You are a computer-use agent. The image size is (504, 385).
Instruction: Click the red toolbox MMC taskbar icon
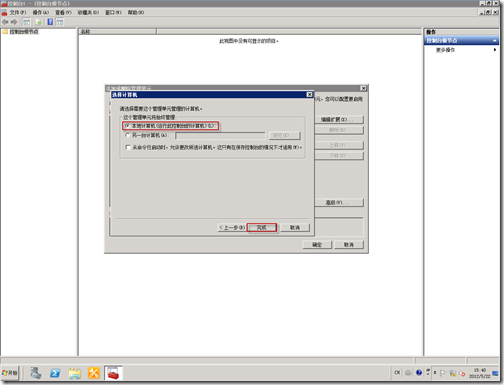click(x=113, y=373)
